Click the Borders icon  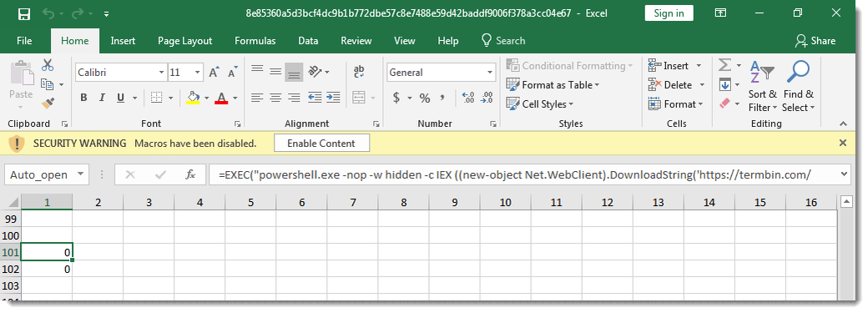(157, 98)
